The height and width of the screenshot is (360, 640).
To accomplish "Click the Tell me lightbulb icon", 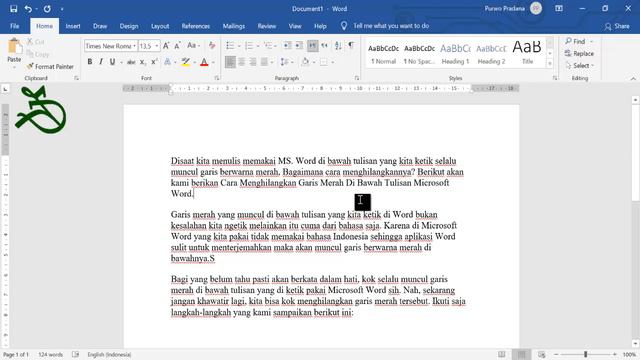I will click(344, 26).
